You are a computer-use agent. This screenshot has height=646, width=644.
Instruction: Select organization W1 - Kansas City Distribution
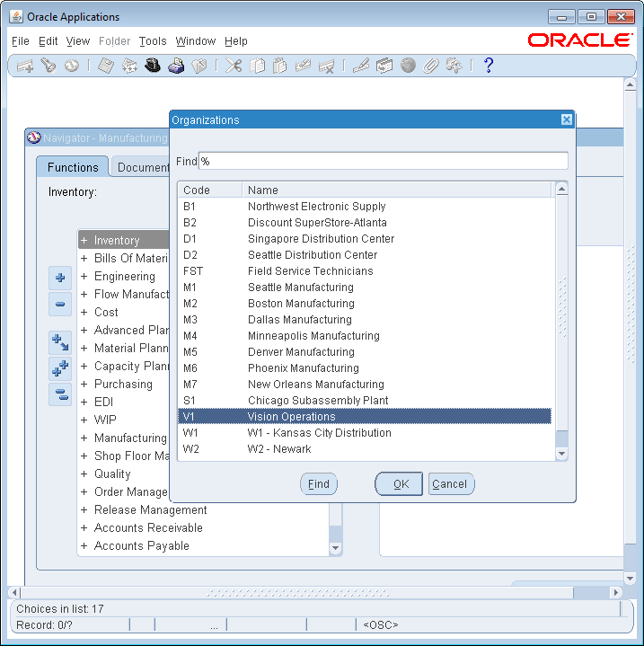tap(365, 433)
